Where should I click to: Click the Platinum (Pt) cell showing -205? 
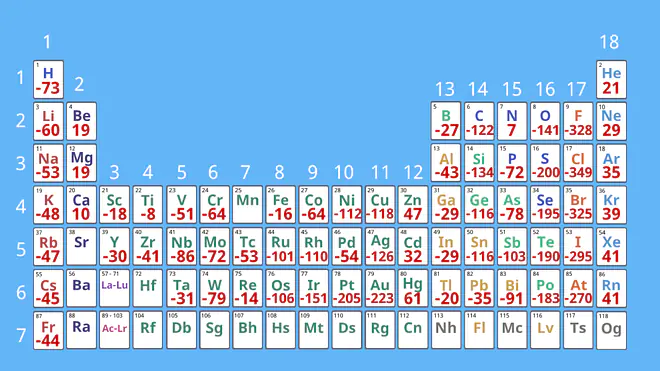pyautogui.click(x=347, y=289)
